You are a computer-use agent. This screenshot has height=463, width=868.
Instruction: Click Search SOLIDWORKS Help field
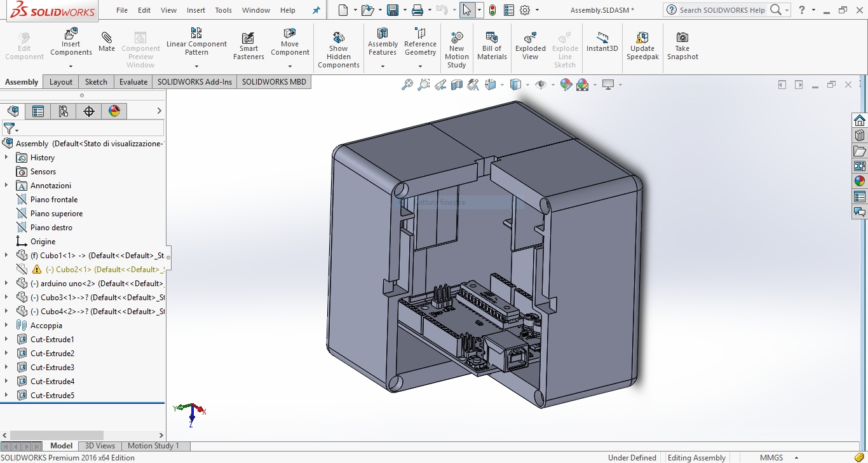pos(722,10)
